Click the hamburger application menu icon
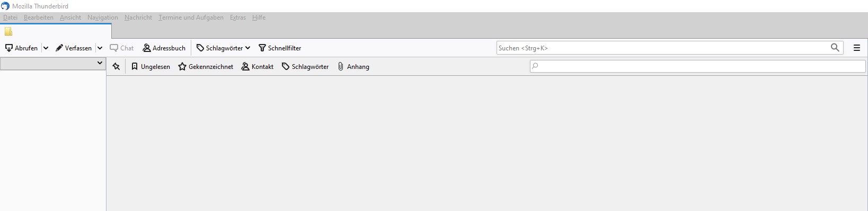Screen dimensions: 868x211 point(856,48)
